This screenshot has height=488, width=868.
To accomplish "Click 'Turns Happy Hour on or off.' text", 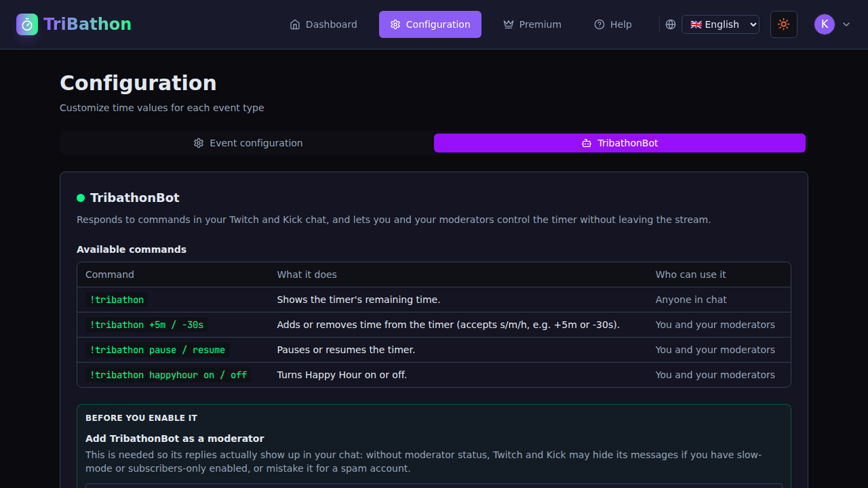I will coord(342,375).
